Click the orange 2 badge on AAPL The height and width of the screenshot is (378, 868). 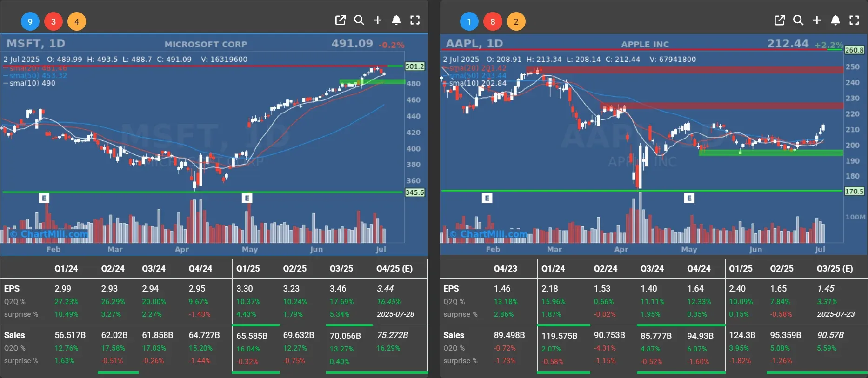pyautogui.click(x=516, y=21)
